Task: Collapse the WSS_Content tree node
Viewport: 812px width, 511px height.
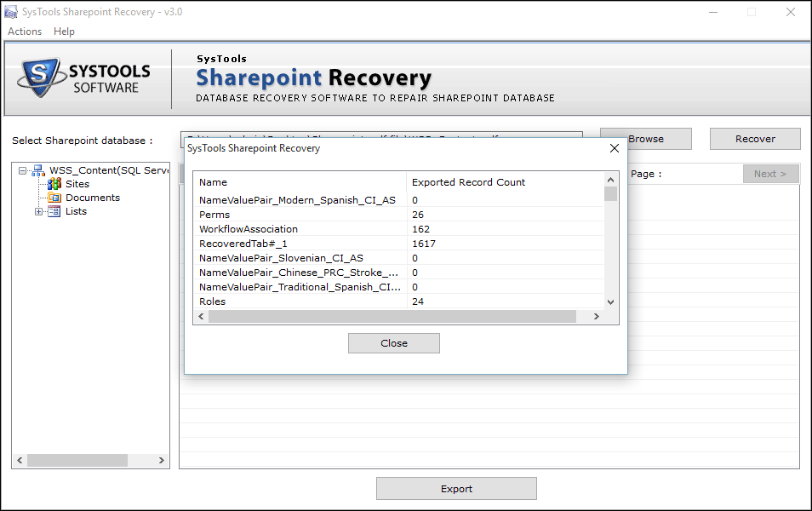Action: pyautogui.click(x=22, y=170)
